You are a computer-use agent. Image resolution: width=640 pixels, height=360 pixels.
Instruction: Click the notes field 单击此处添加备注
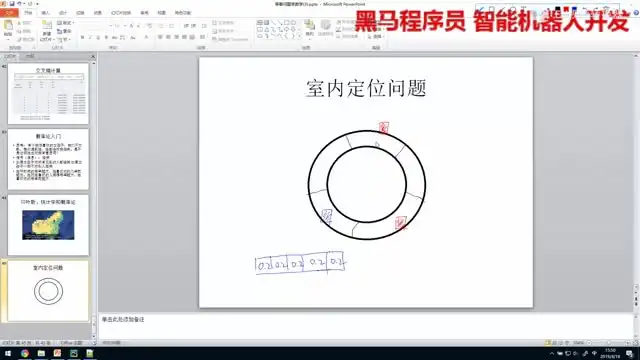[x=123, y=319]
